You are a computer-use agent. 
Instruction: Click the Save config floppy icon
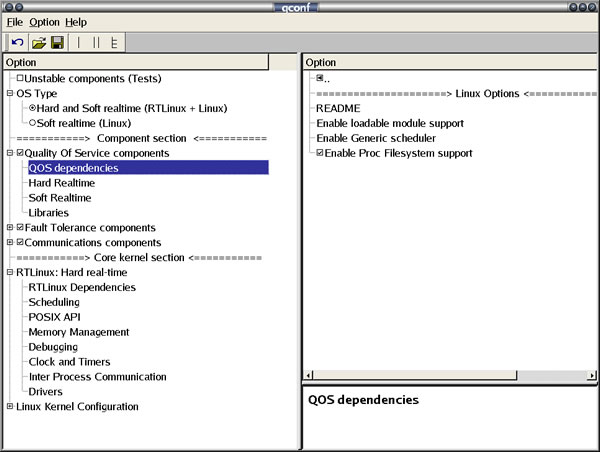[x=57, y=43]
